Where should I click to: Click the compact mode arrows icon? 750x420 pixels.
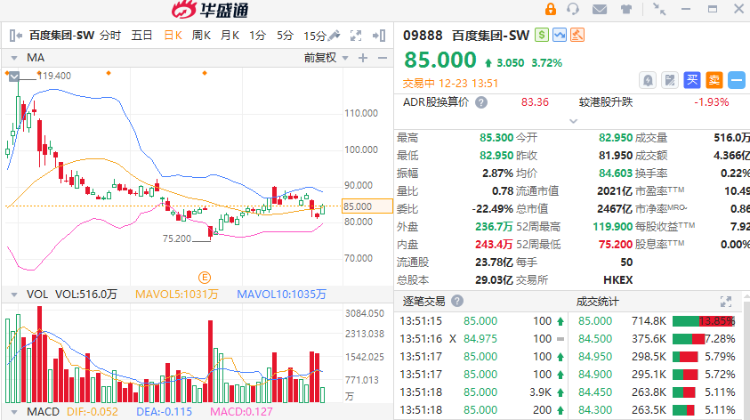659,9
